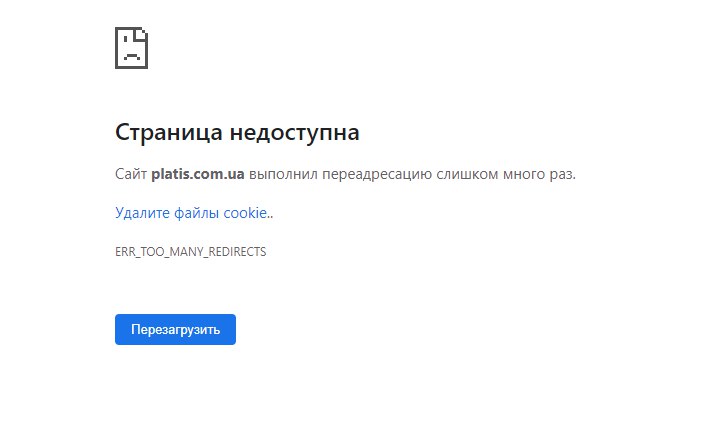Click the word cookie in the blue link

point(245,213)
